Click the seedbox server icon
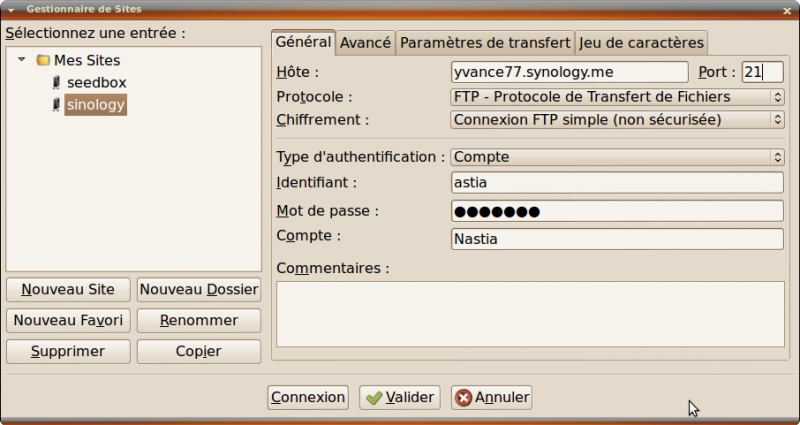The image size is (800, 425). 56,82
